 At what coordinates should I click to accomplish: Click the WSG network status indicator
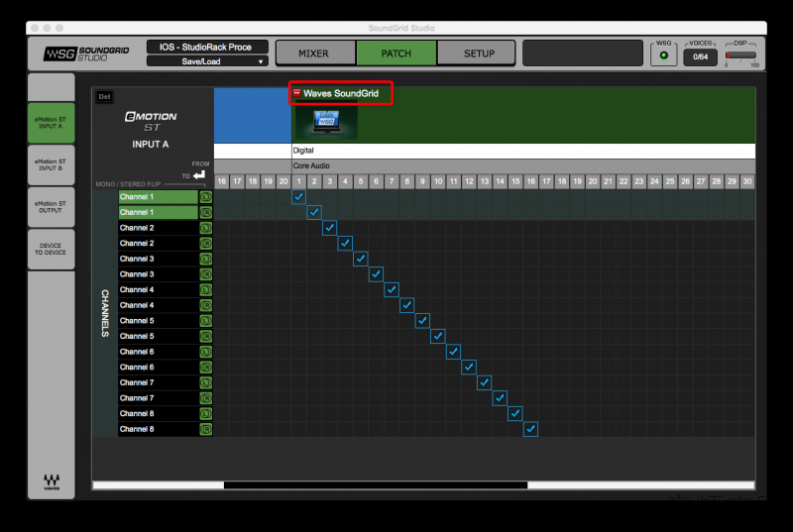coord(663,55)
